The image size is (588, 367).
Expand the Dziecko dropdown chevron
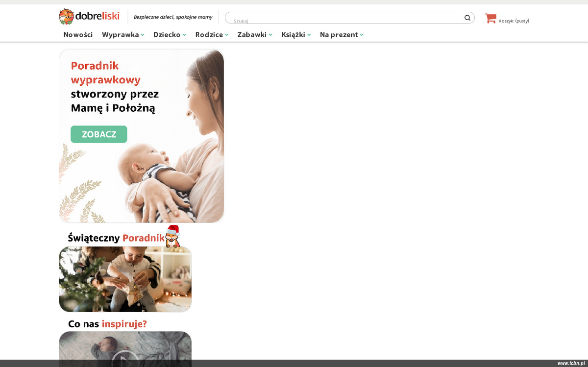pos(185,35)
